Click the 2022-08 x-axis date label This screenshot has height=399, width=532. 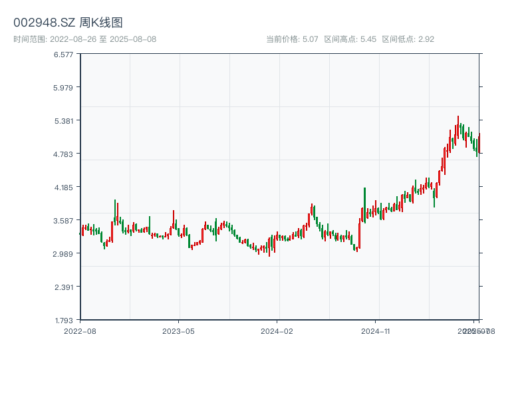point(80,331)
